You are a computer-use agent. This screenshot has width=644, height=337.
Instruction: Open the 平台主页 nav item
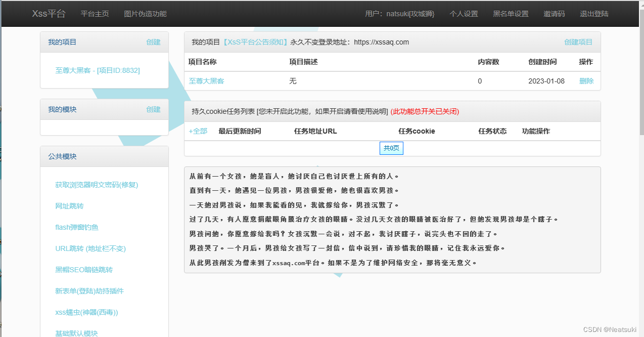[x=95, y=14]
